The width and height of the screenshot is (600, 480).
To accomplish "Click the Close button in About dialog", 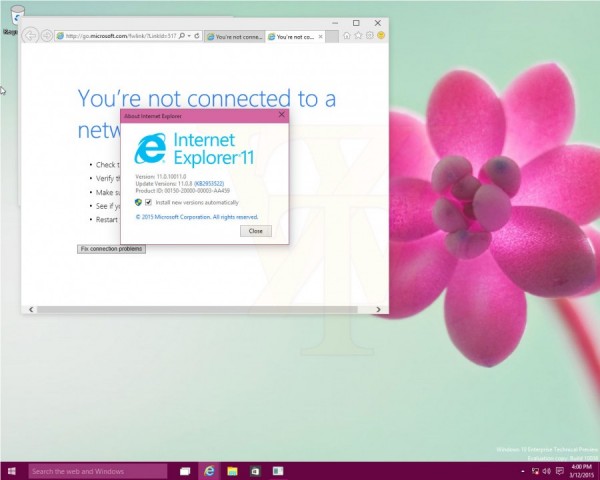I will [x=256, y=231].
